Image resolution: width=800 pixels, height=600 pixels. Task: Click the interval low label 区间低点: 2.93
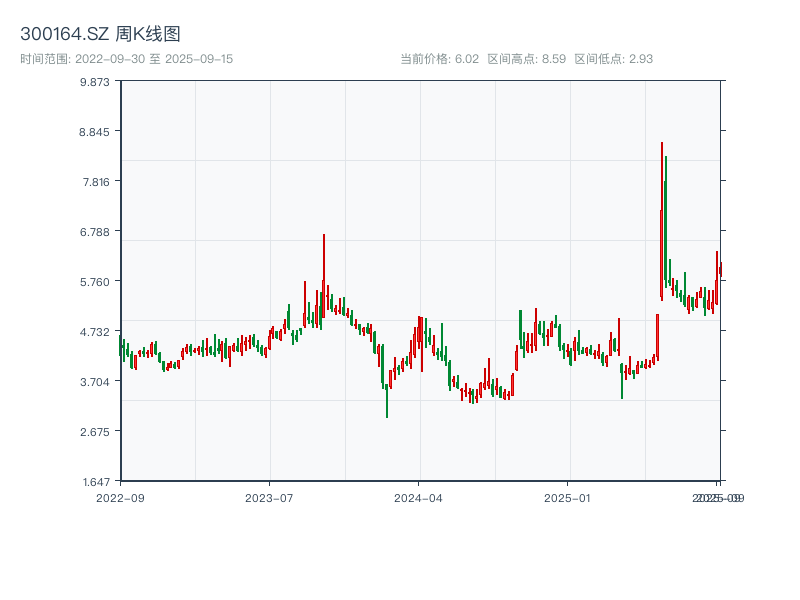pos(613,59)
